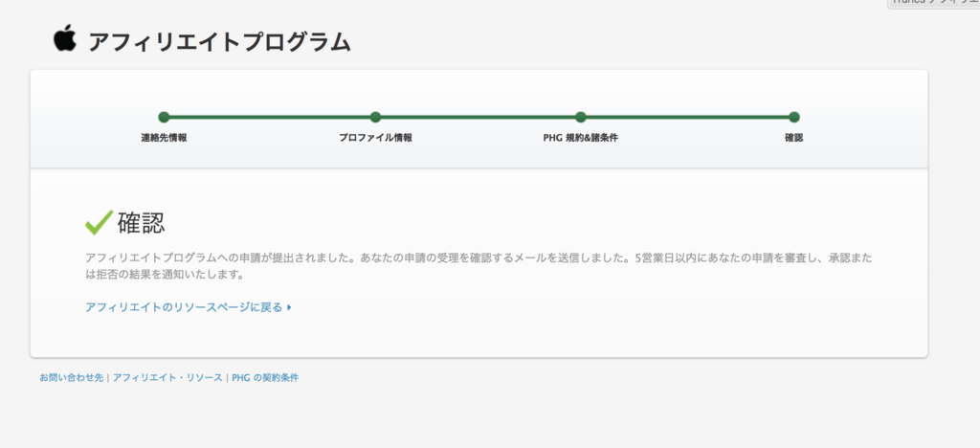The height and width of the screenshot is (448, 980).
Task: Select the 連絡先情報 step dot
Action: (x=164, y=117)
